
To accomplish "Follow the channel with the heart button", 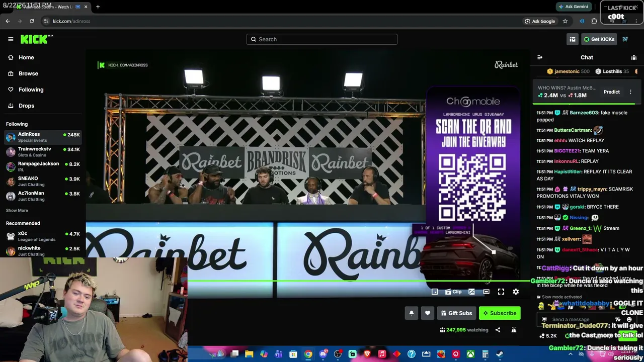I will (428, 313).
